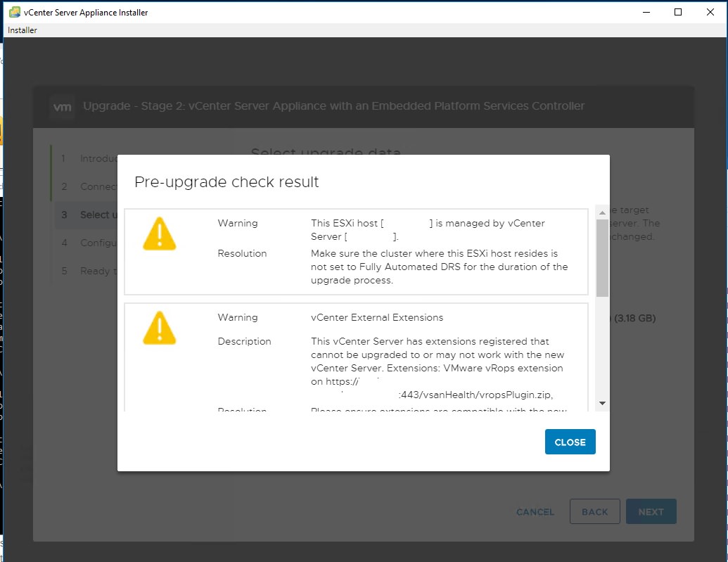This screenshot has width=728, height=562.
Task: Click the vCenter Server Appliance Installer app icon
Action: coord(15,12)
